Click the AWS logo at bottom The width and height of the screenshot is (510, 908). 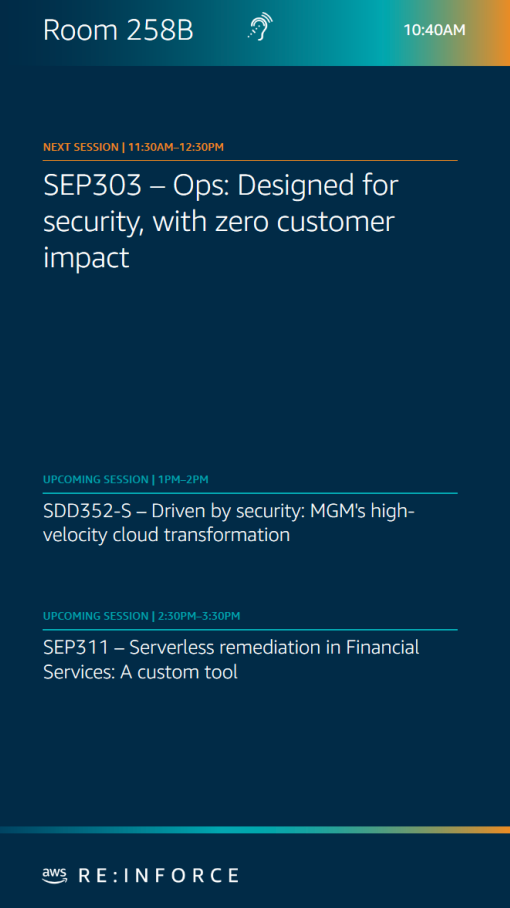(54, 875)
